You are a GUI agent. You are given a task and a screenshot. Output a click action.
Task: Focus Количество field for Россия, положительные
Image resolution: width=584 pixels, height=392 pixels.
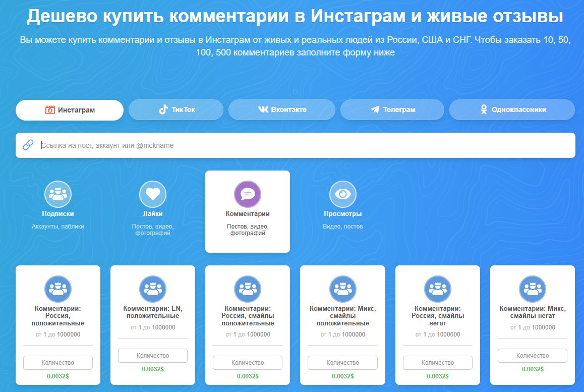pyautogui.click(x=57, y=363)
